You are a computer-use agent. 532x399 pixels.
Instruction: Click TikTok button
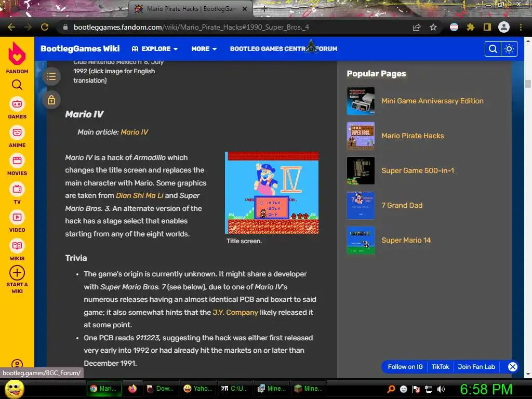click(x=440, y=367)
